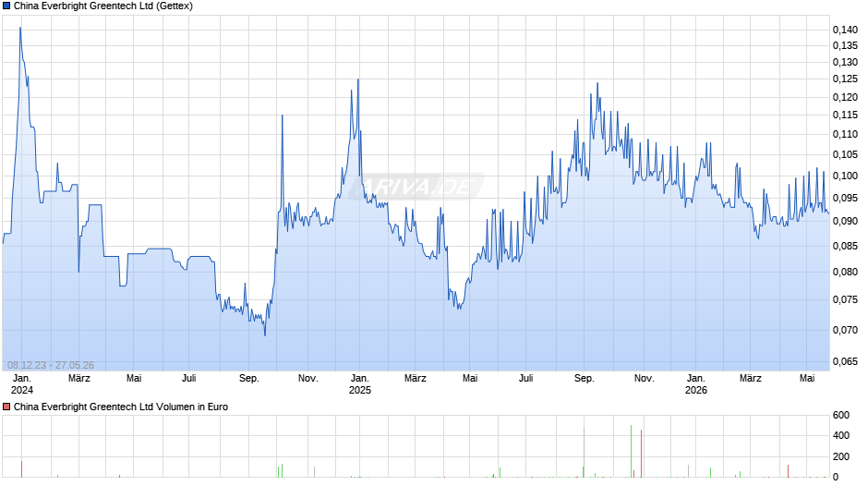Click 'China Everbright Greentech Ltd Volumen in Euro' label
Viewport: 868px width, 486px height.
pos(121,407)
